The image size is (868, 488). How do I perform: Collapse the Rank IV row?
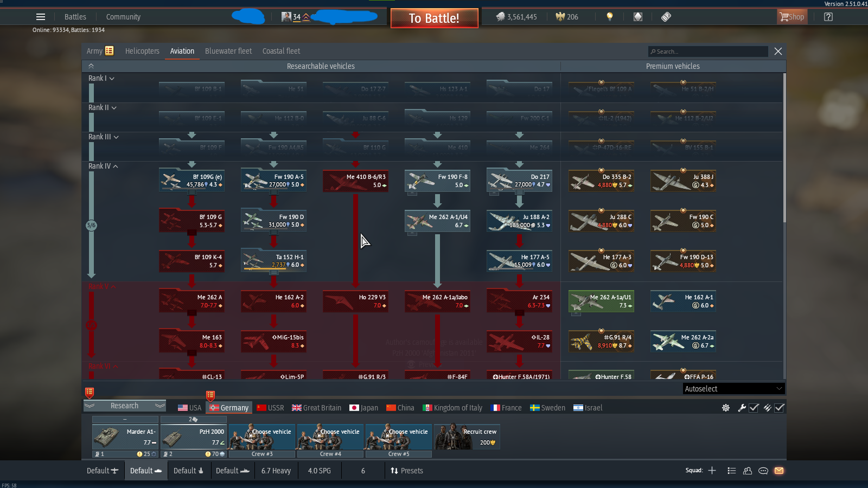tap(103, 166)
